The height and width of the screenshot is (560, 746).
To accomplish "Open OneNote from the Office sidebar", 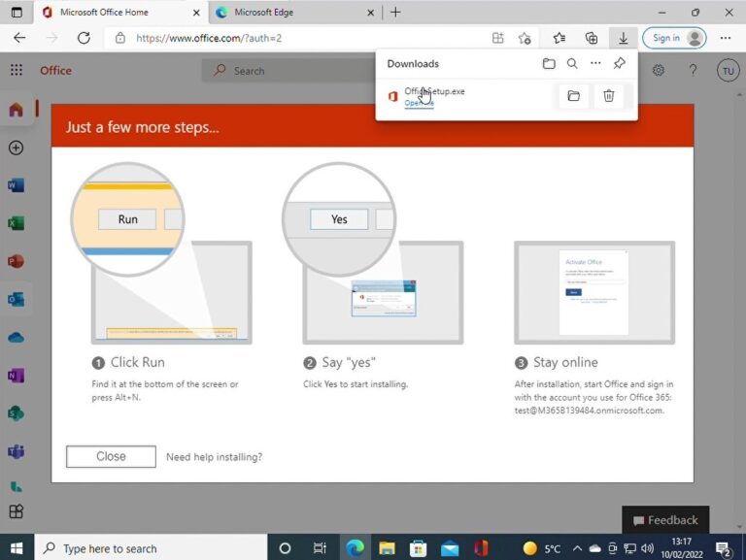I will pos(16,376).
